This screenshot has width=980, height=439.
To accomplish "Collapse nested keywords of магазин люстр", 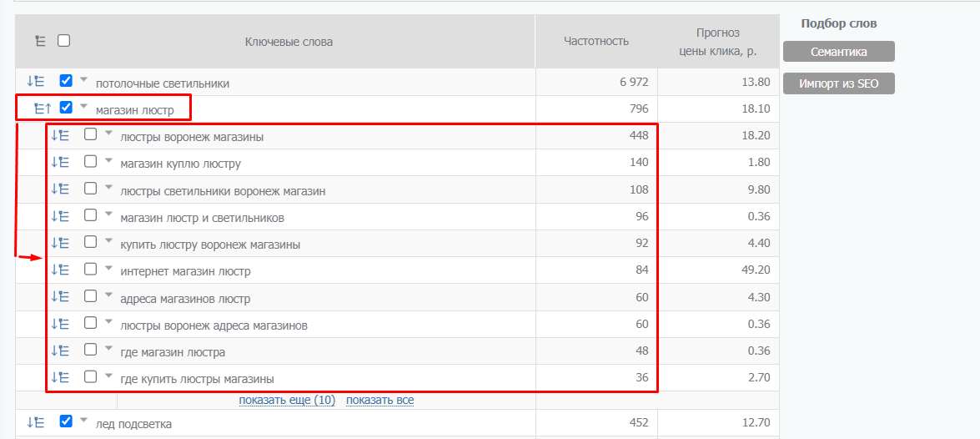I will click(42, 108).
